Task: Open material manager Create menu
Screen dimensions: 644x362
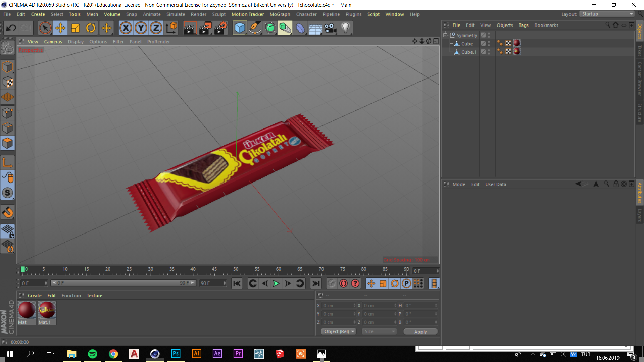Action: click(x=35, y=296)
